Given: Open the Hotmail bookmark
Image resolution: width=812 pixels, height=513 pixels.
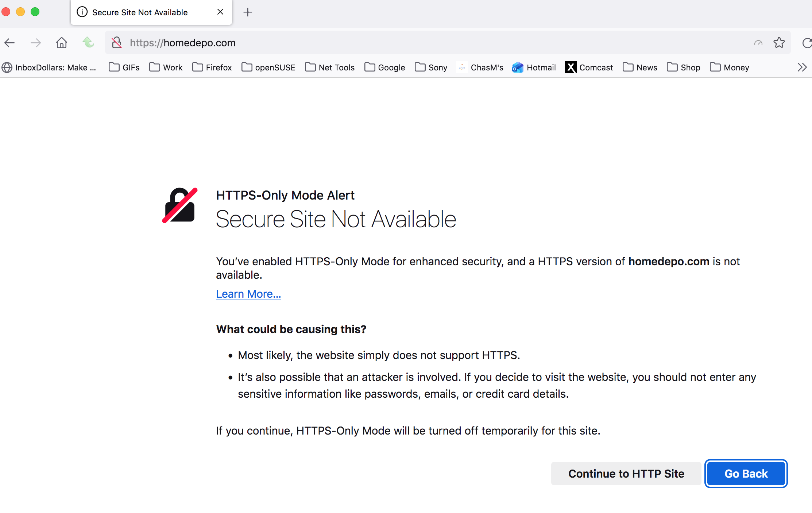Looking at the screenshot, I should [x=534, y=67].
